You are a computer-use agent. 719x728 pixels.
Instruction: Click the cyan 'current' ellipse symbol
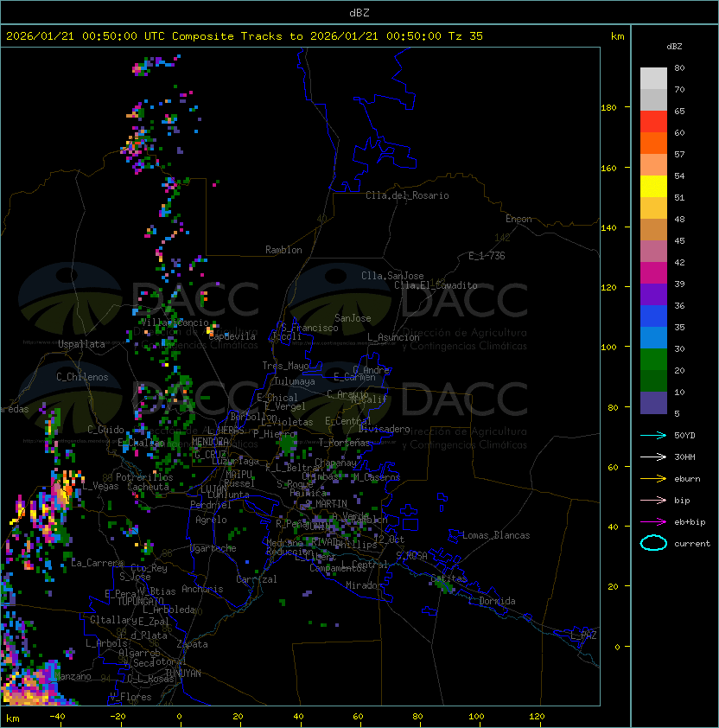pyautogui.click(x=653, y=543)
